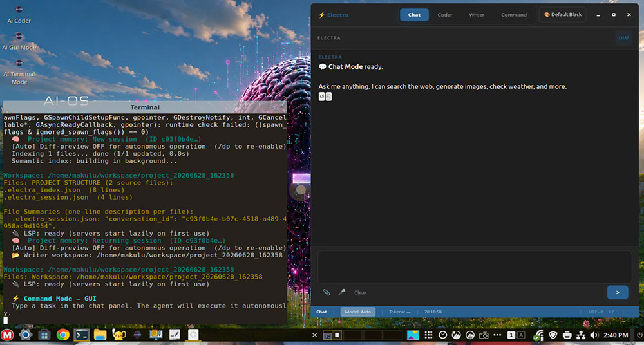
Task: Click the AI-OS sphere icon in taskbar
Action: pyautogui.click(x=138, y=335)
